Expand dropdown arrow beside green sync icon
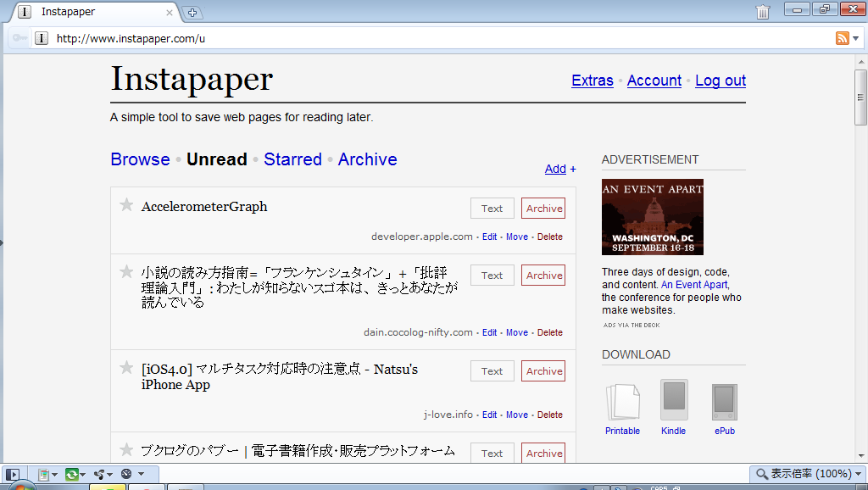 tap(84, 474)
